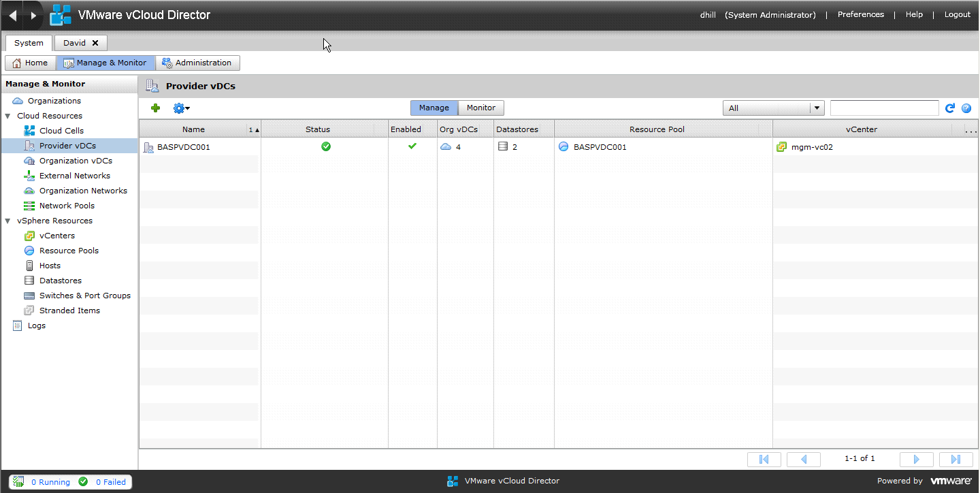
Task: Switch to the Monitor view
Action: tap(481, 108)
